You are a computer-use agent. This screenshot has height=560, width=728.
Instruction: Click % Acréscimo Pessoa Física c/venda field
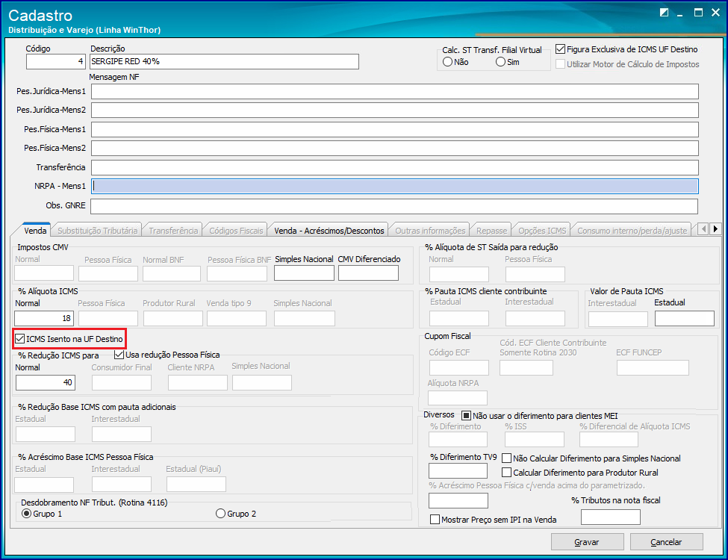tap(458, 500)
